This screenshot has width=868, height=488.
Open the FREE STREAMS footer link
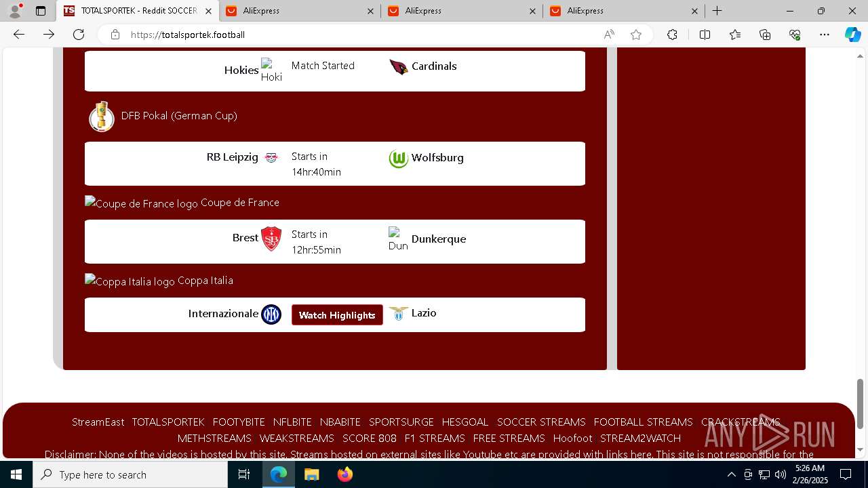509,438
